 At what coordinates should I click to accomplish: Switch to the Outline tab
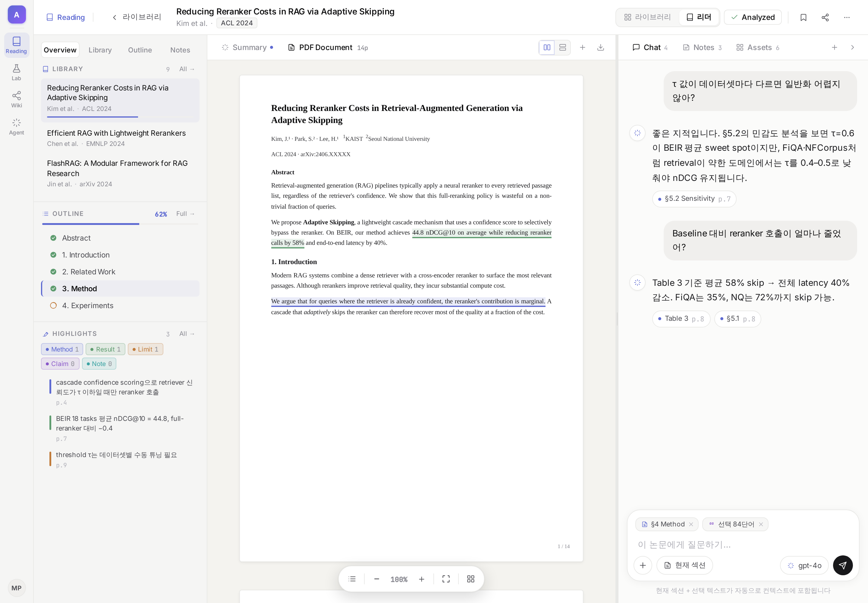[140, 50]
